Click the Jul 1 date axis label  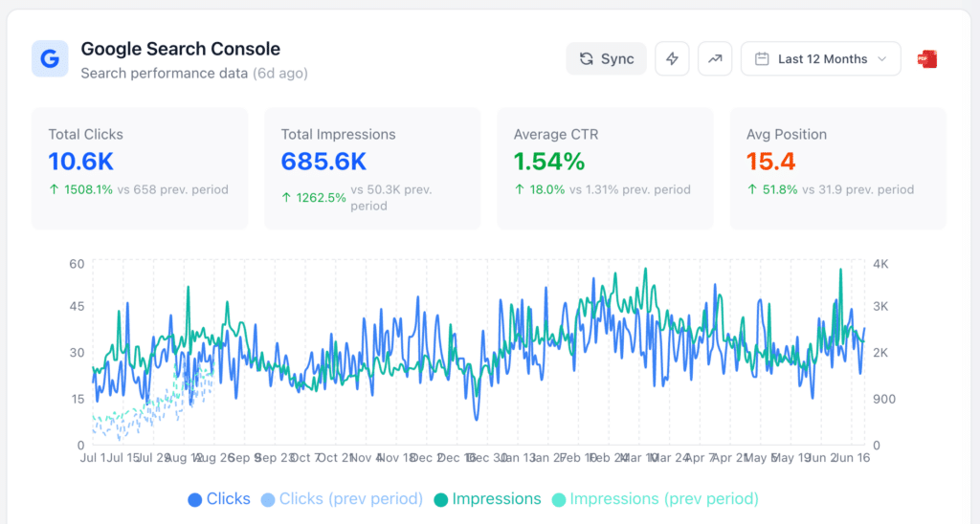click(92, 458)
